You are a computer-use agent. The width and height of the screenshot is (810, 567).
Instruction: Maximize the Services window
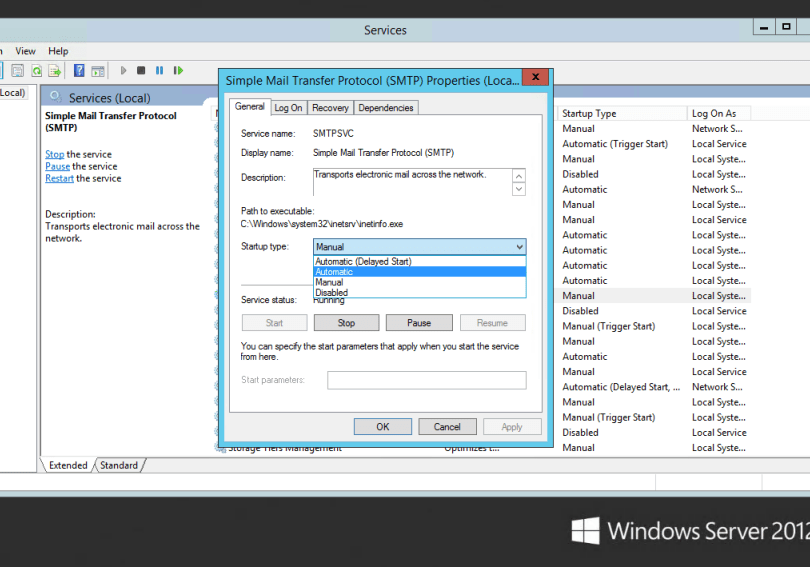pyautogui.click(x=786, y=26)
